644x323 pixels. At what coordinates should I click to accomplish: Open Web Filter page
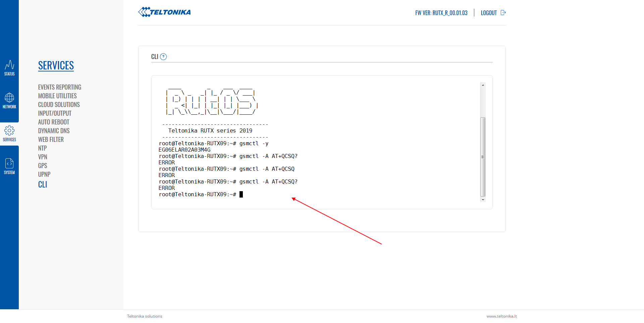click(x=51, y=140)
